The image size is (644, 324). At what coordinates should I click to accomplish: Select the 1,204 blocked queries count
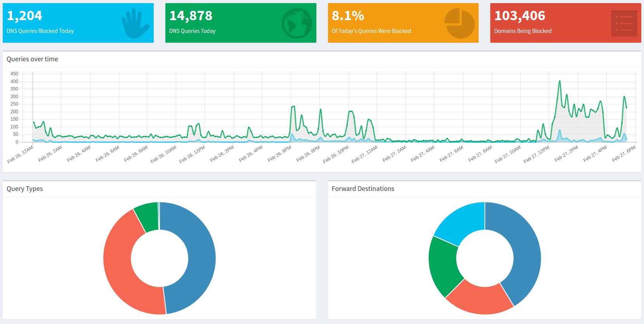(x=24, y=16)
